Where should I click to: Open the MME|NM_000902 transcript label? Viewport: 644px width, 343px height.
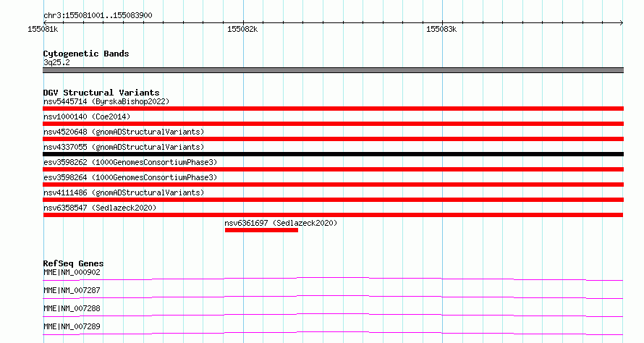(x=72, y=272)
